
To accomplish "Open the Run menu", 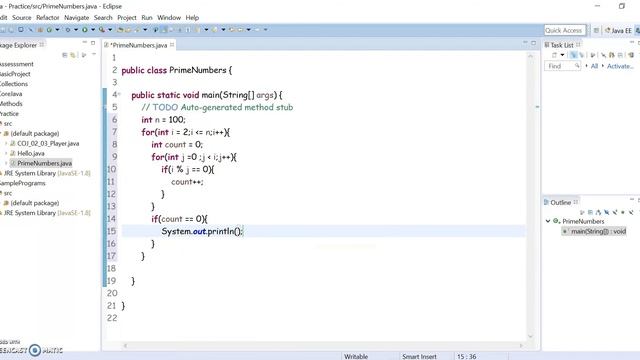I will coord(147,18).
